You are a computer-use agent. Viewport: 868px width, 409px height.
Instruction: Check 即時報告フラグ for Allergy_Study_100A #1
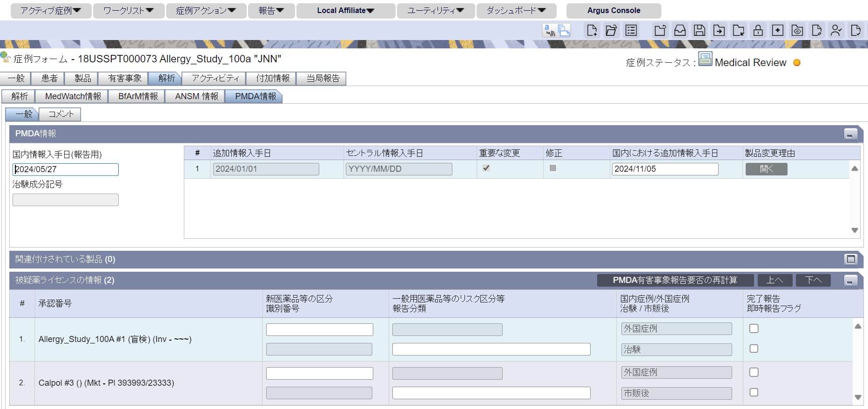pyautogui.click(x=754, y=349)
